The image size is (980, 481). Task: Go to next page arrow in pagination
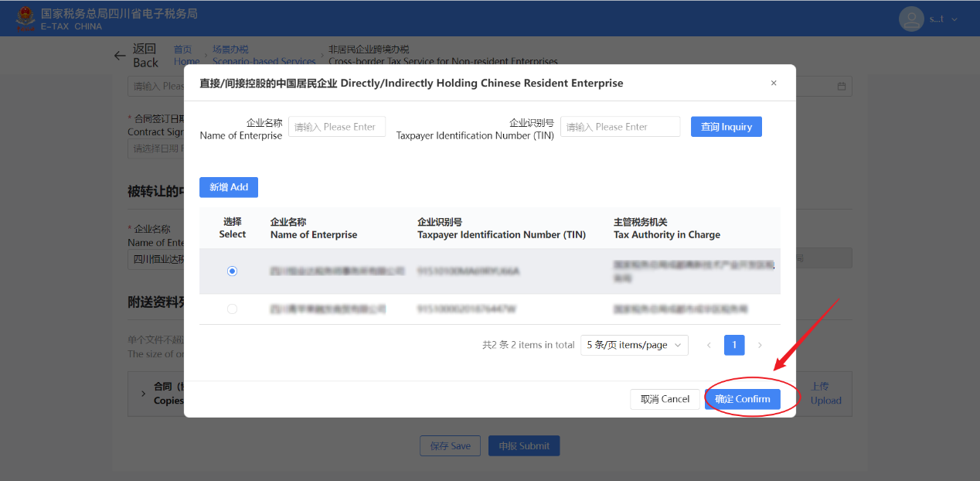click(x=760, y=345)
